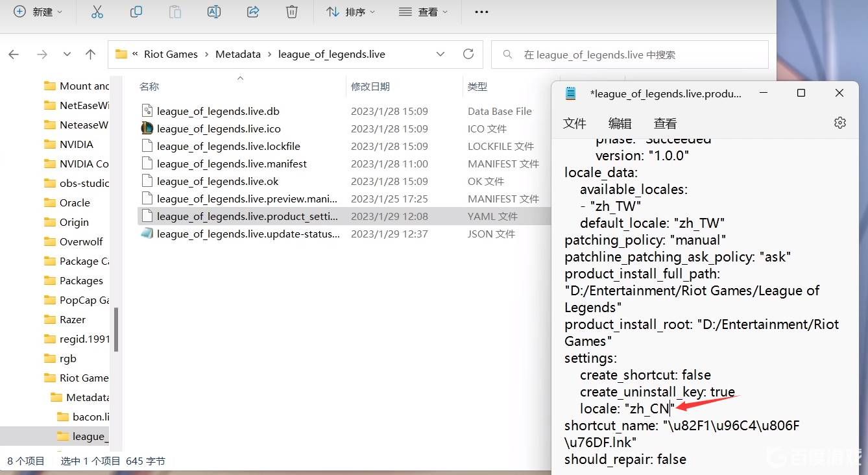Viewport: 868px width, 475px height.
Task: Open Notepad settings gear icon
Action: click(840, 123)
